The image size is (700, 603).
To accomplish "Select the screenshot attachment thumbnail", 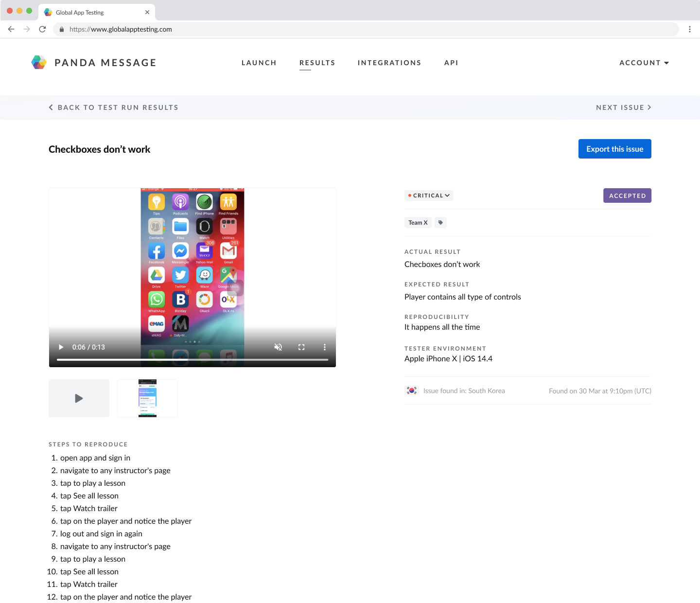I will coord(147,398).
